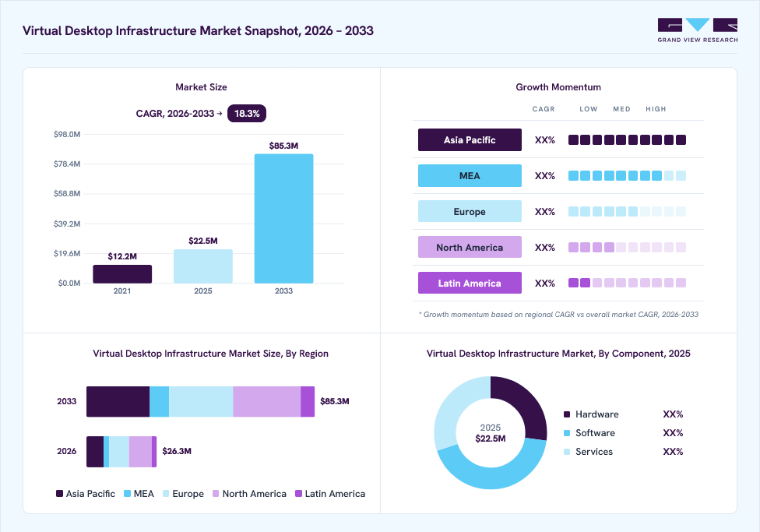The width and height of the screenshot is (760, 532).
Task: Click the Software legend swatch
Action: click(567, 433)
